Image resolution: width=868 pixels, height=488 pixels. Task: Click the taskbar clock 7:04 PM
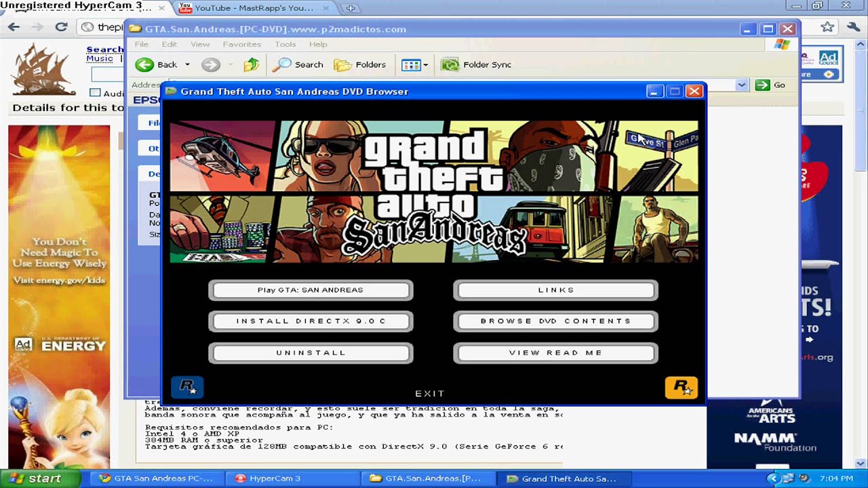click(x=837, y=479)
